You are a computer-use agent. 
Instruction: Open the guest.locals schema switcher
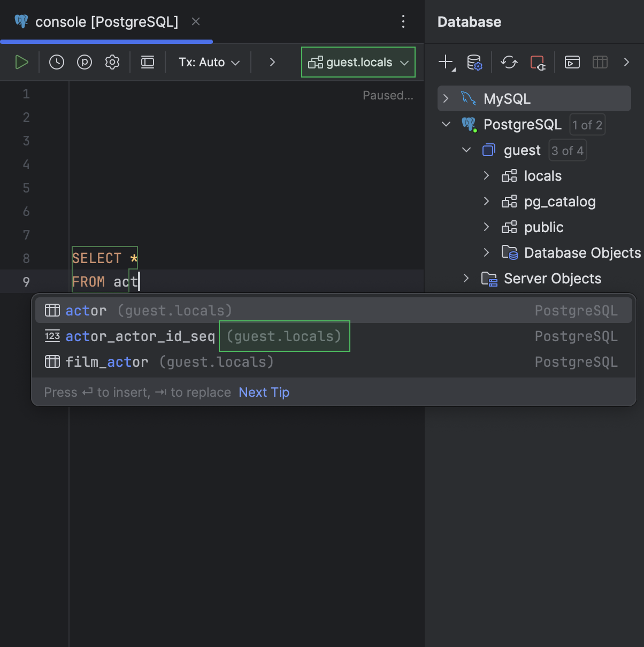click(357, 61)
